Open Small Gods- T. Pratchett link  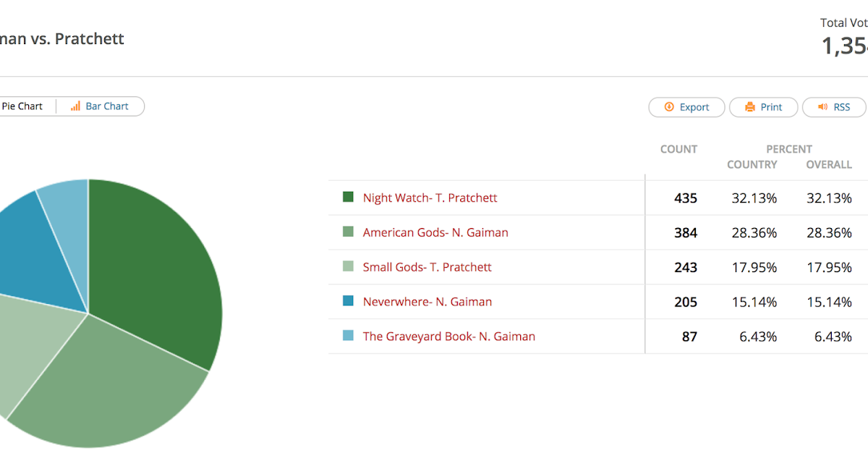(x=427, y=267)
